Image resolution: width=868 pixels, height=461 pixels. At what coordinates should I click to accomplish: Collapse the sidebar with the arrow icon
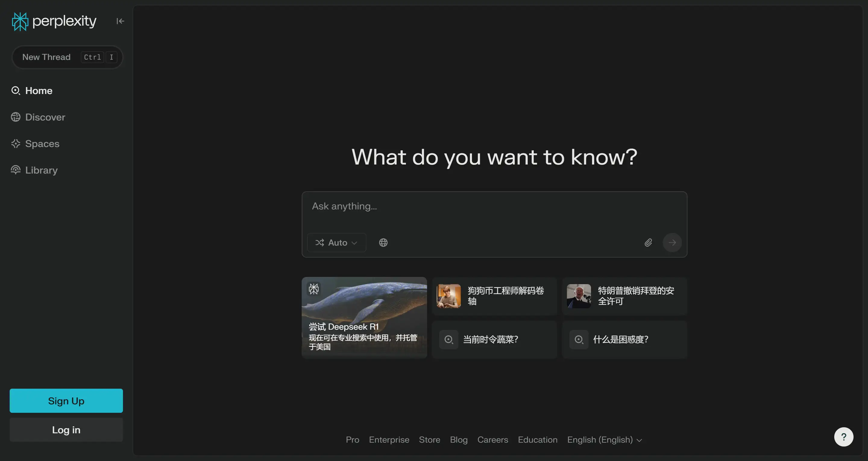pyautogui.click(x=120, y=21)
